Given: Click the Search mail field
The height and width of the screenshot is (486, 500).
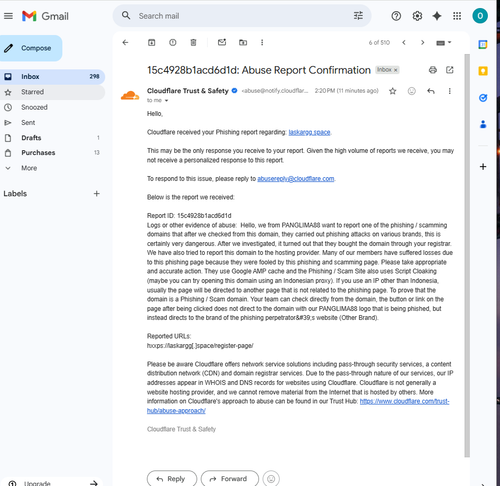Looking at the screenshot, I should tap(242, 16).
